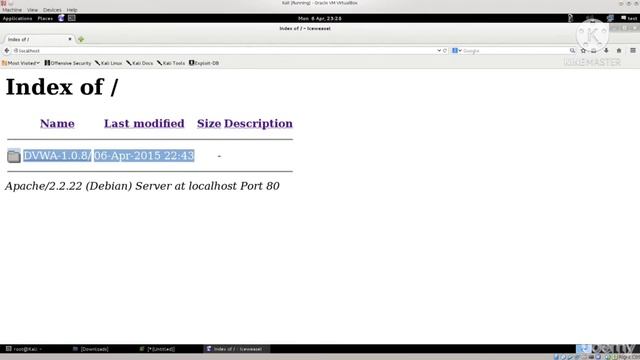
Task: Click the folder icon beside DVWA-1.0.8
Action: pyautogui.click(x=13, y=156)
